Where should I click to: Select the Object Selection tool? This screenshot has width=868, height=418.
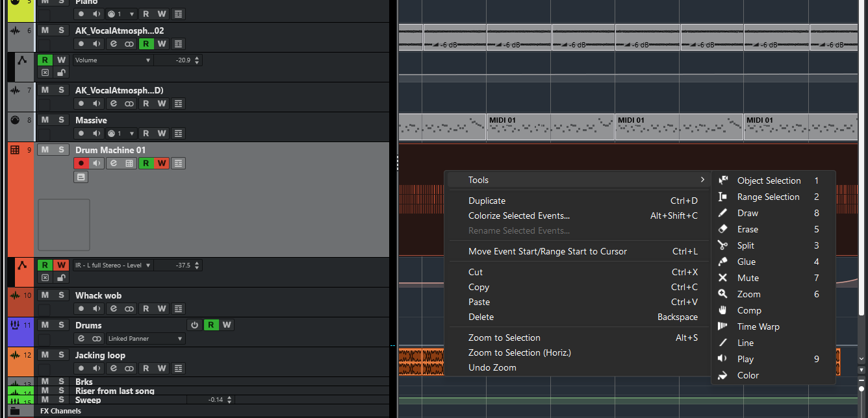coord(773,180)
